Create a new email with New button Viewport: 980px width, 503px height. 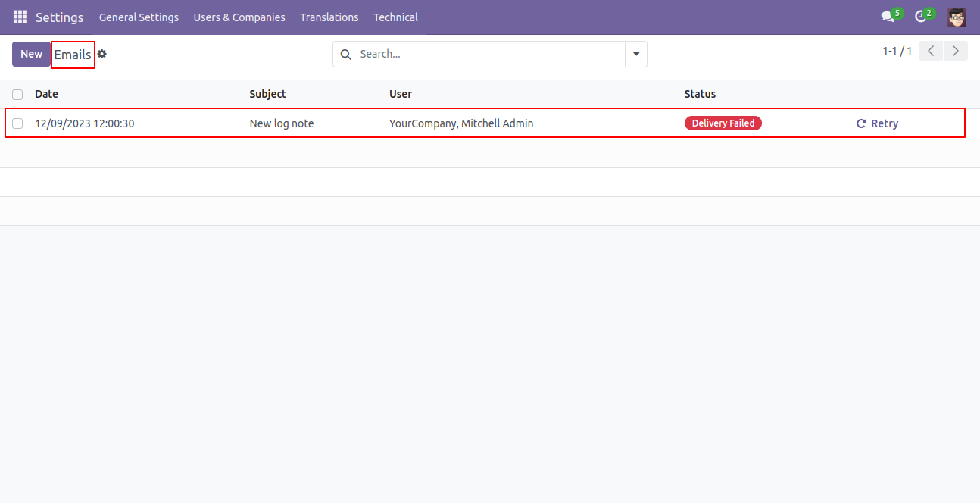pyautogui.click(x=32, y=54)
